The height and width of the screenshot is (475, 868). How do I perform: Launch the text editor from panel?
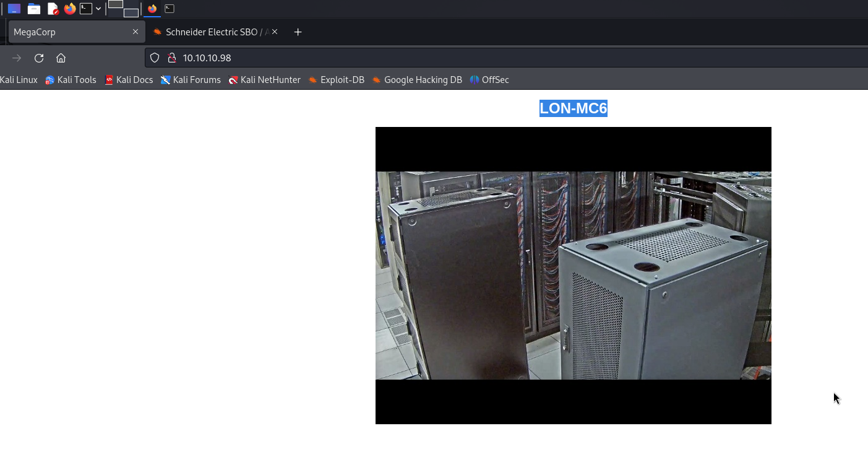click(53, 9)
